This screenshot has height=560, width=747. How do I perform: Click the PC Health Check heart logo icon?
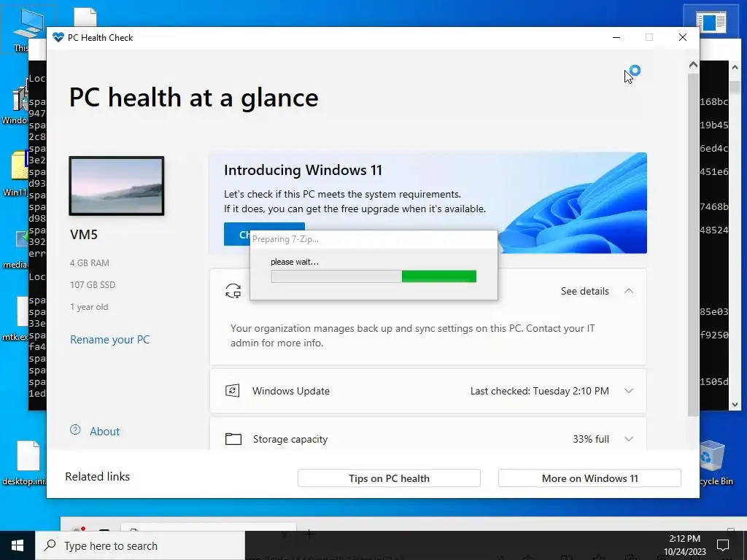(x=58, y=38)
